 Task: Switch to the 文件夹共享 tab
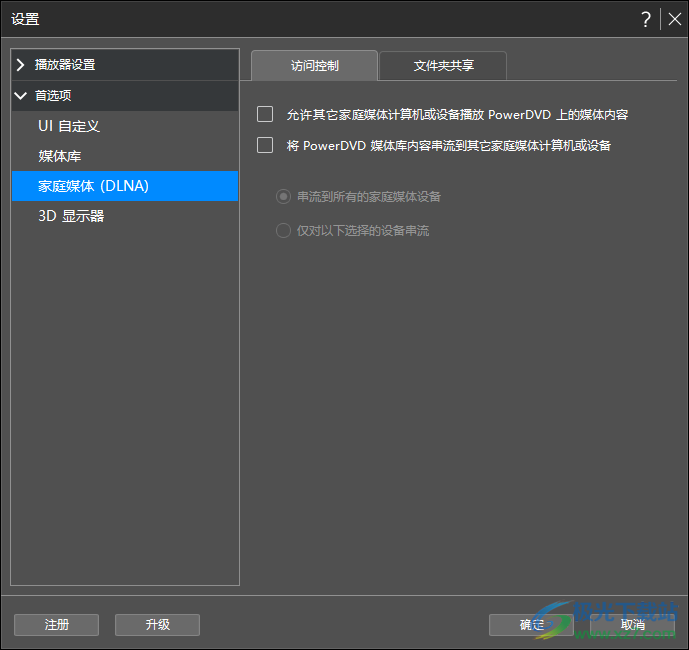tap(443, 66)
